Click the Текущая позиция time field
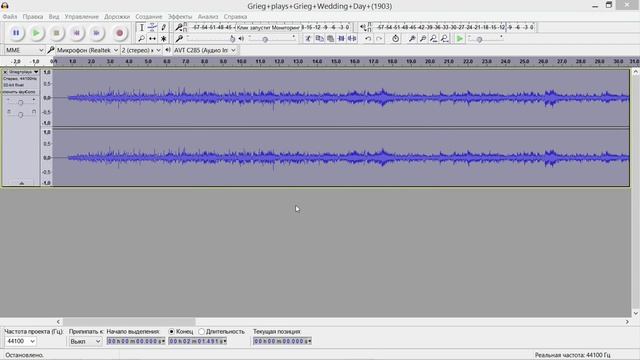This screenshot has height=360, width=640. [282, 341]
